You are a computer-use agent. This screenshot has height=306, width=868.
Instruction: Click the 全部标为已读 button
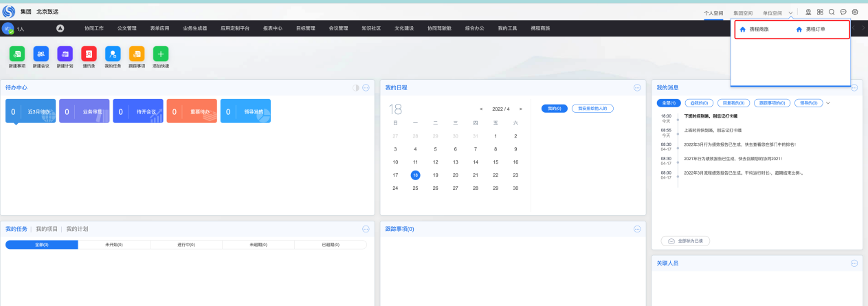coord(685,241)
